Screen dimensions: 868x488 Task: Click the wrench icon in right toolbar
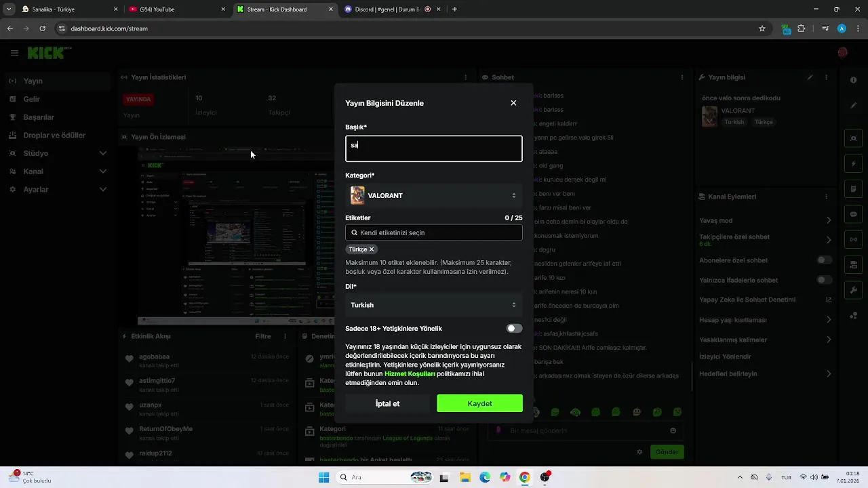coord(853,290)
